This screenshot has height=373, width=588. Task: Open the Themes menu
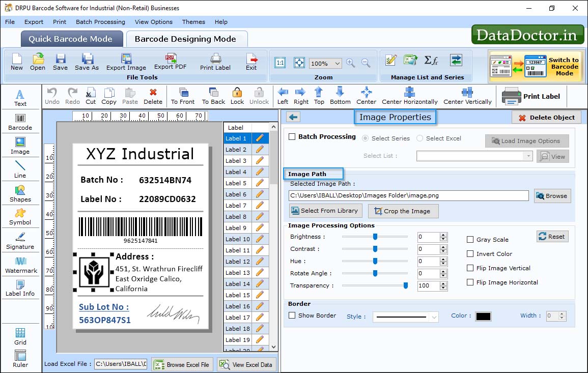pyautogui.click(x=193, y=22)
